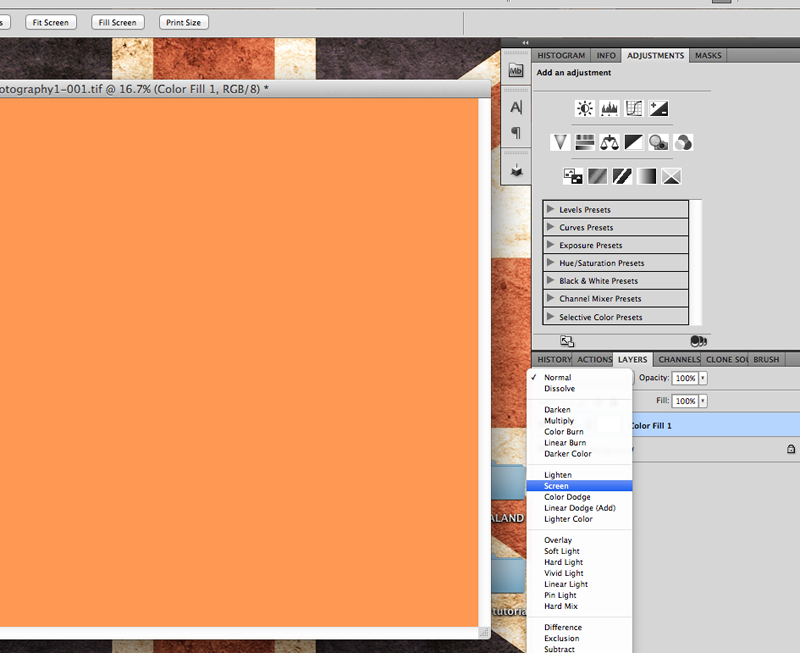Viewport: 800px width, 653px height.
Task: Select the Color Fill 1 layer
Action: 714,425
